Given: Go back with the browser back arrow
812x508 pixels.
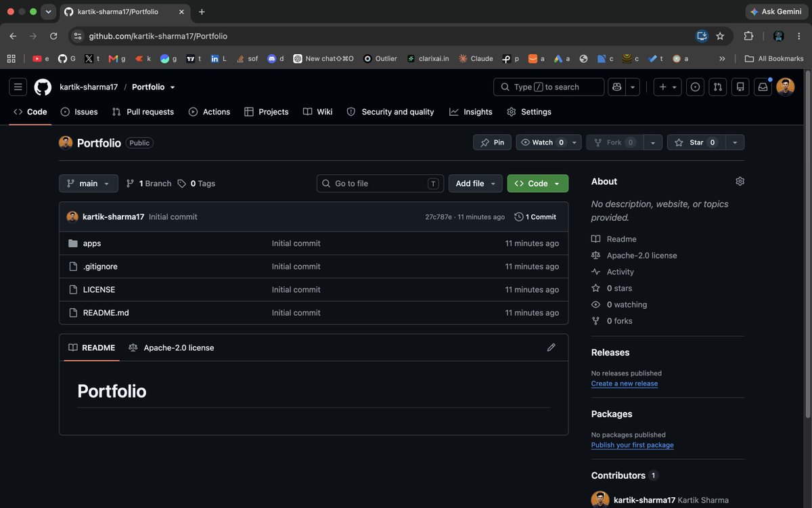Looking at the screenshot, I should coord(13,36).
